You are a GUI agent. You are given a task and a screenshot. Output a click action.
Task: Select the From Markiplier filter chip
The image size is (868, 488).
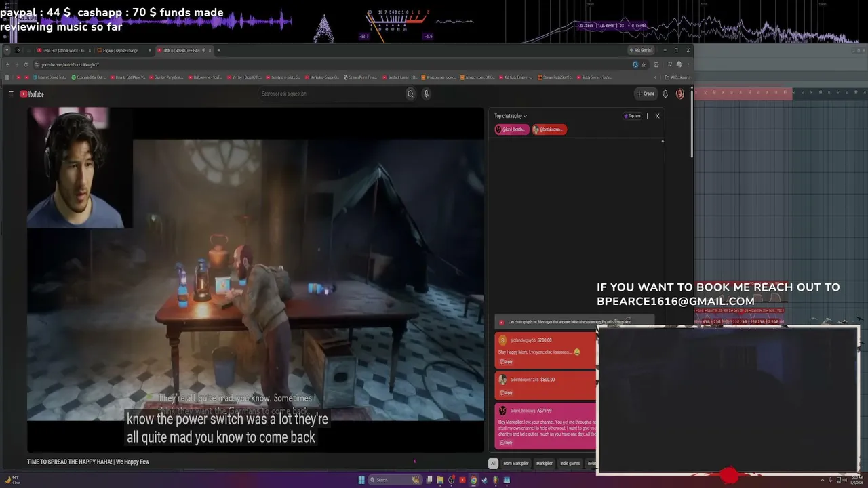(515, 464)
